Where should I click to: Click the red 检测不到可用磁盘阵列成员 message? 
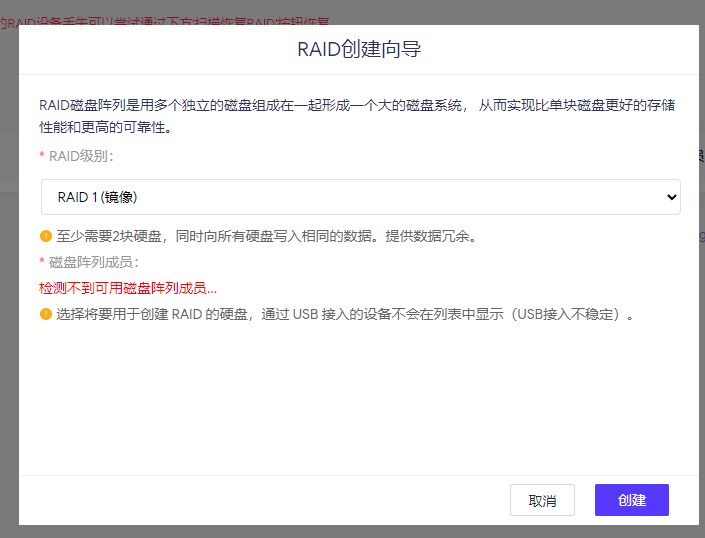point(128,288)
